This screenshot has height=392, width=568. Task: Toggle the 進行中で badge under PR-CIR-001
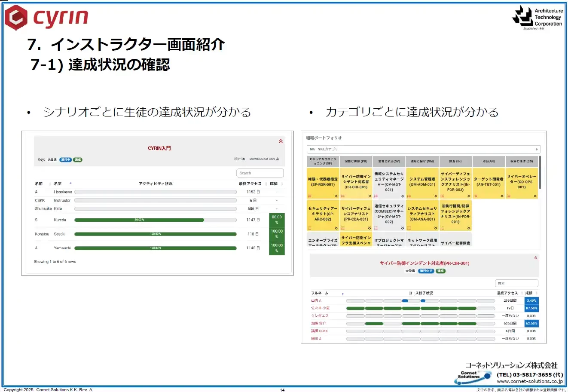click(426, 271)
